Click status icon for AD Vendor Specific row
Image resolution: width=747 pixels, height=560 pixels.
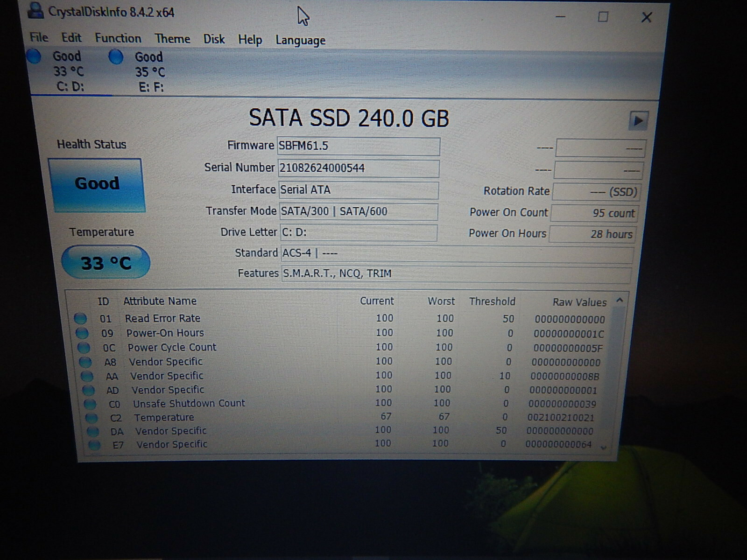point(88,390)
